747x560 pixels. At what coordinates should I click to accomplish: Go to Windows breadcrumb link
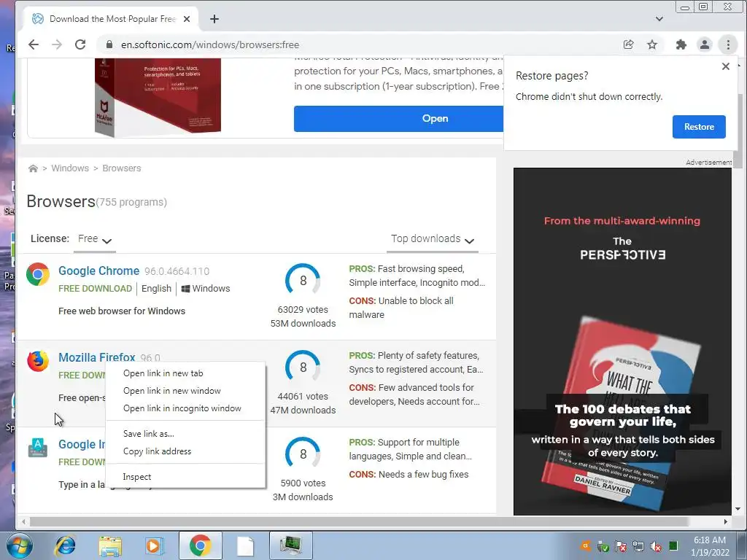pyautogui.click(x=70, y=168)
